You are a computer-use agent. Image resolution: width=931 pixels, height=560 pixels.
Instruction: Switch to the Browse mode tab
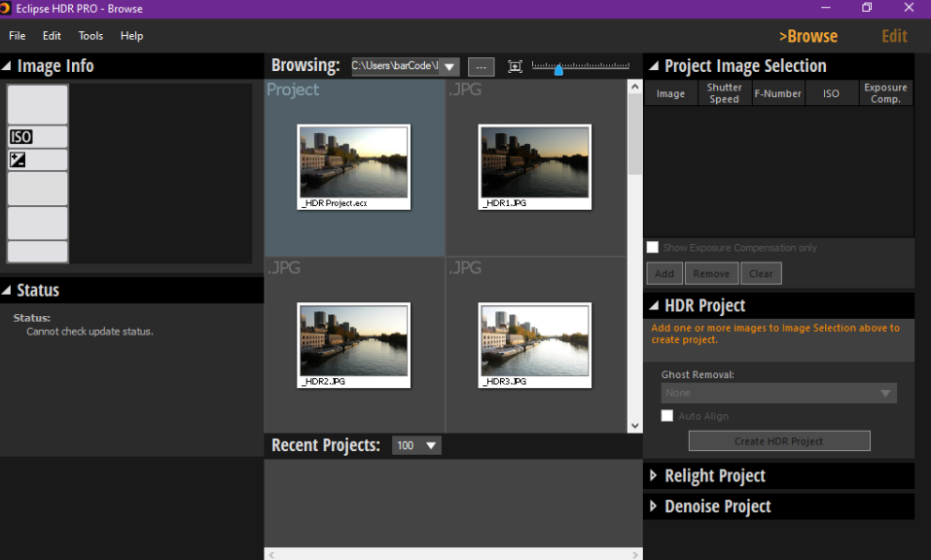(808, 36)
